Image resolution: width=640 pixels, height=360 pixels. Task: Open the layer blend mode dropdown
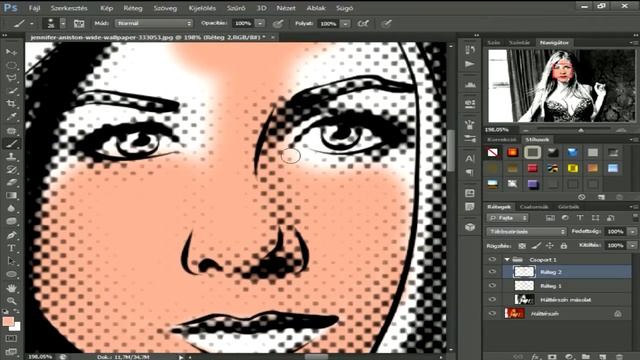(x=527, y=232)
